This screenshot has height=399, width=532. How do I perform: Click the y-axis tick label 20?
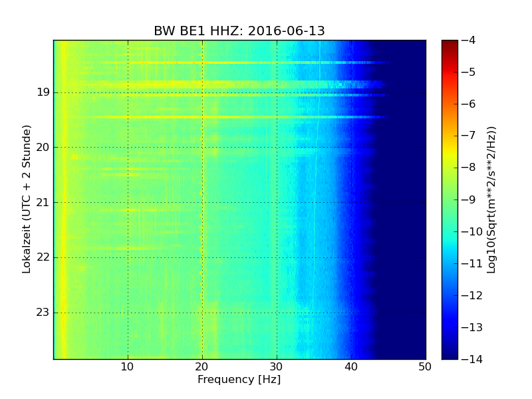(43, 147)
